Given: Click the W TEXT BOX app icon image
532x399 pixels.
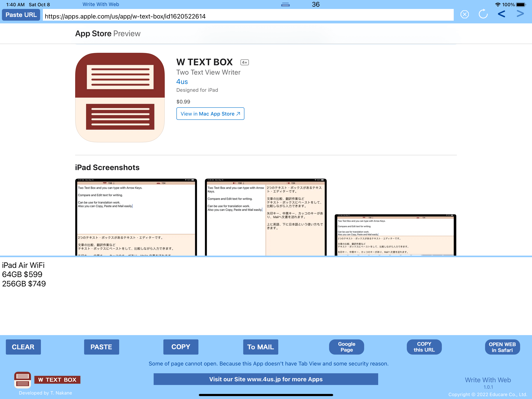Looking at the screenshot, I should point(120,97).
